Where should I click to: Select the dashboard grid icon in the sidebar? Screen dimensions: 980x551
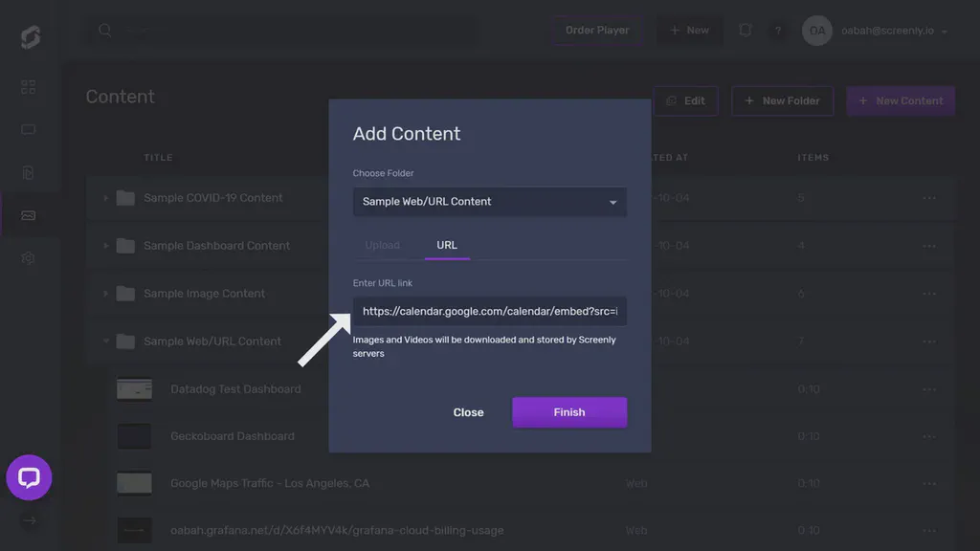pyautogui.click(x=28, y=86)
